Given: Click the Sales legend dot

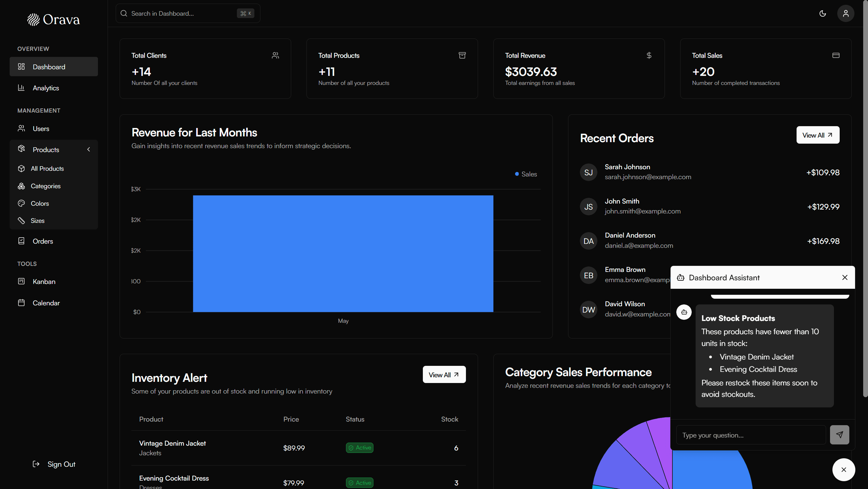Looking at the screenshot, I should pyautogui.click(x=517, y=174).
